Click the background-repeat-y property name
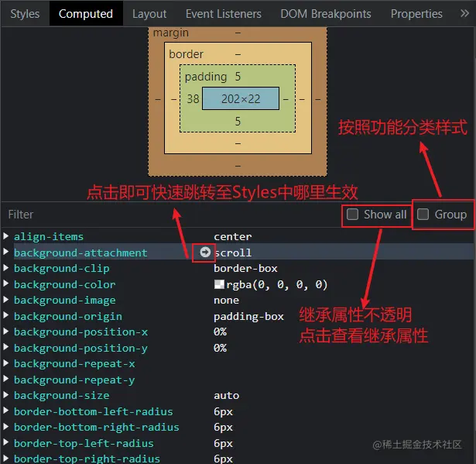Screen dimensions: 476x464 click(74, 380)
